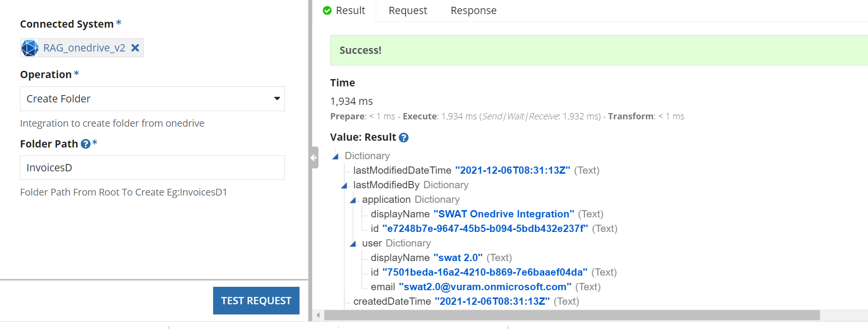Open the RAG_onedrive_v2 connected system link
This screenshot has width=868, height=329.
click(x=84, y=48)
